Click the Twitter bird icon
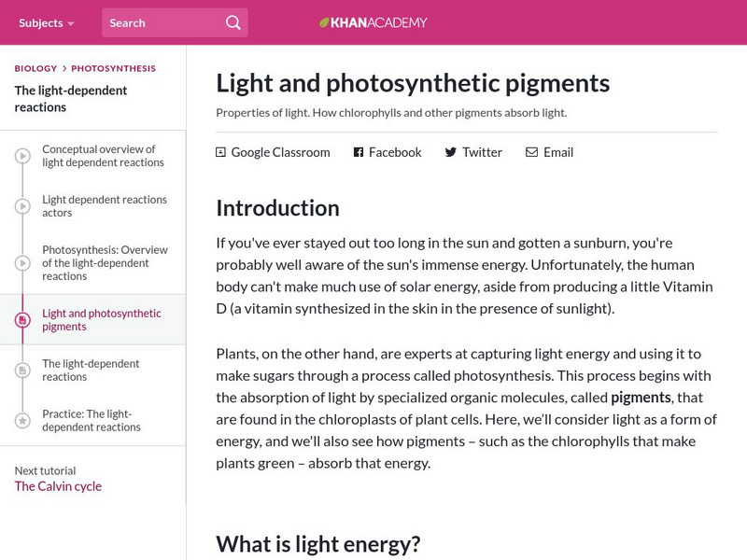747x560 pixels. point(450,152)
